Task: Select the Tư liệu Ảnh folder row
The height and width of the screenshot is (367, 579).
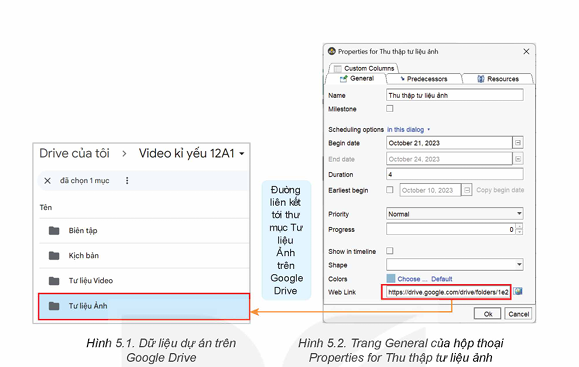Action: (x=144, y=306)
